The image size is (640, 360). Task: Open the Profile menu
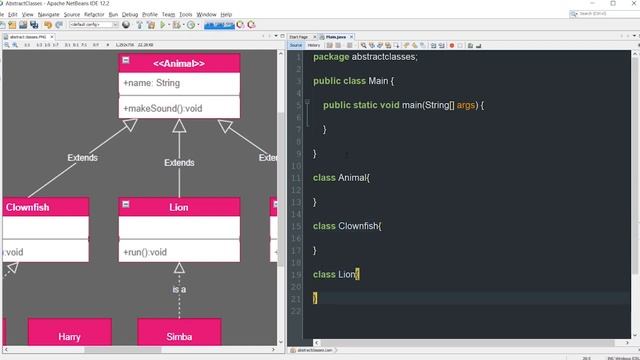tap(150, 14)
